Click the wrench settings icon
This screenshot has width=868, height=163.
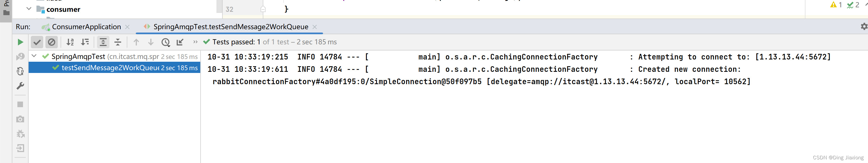tap(20, 86)
